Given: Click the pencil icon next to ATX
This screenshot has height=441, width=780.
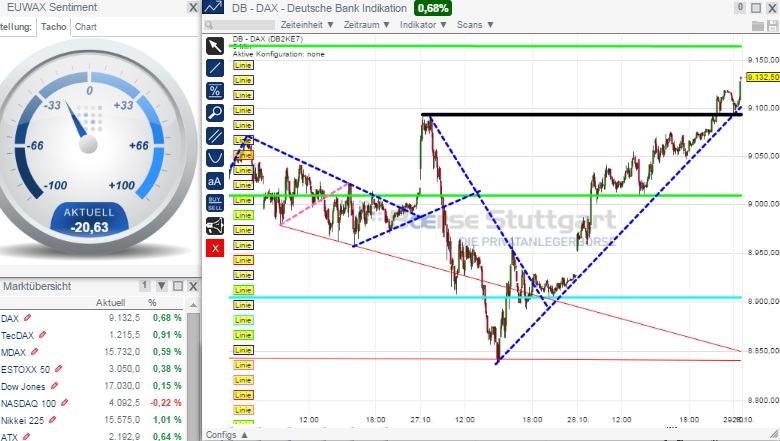Looking at the screenshot, I should pos(26,436).
